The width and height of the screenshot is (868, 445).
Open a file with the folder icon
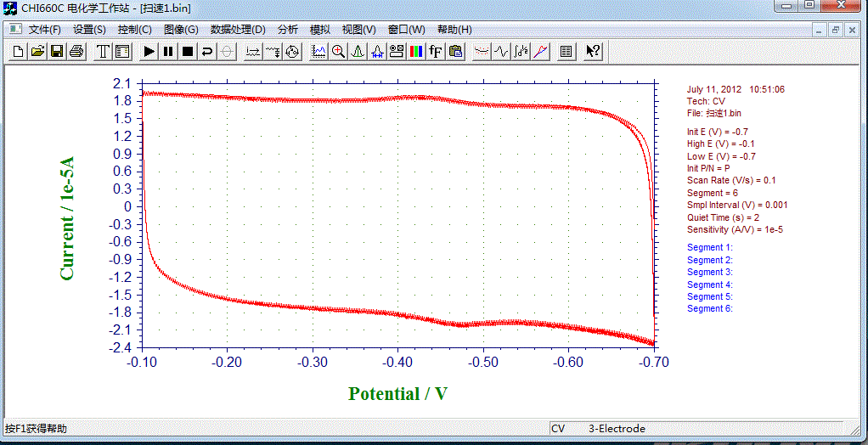[x=37, y=52]
